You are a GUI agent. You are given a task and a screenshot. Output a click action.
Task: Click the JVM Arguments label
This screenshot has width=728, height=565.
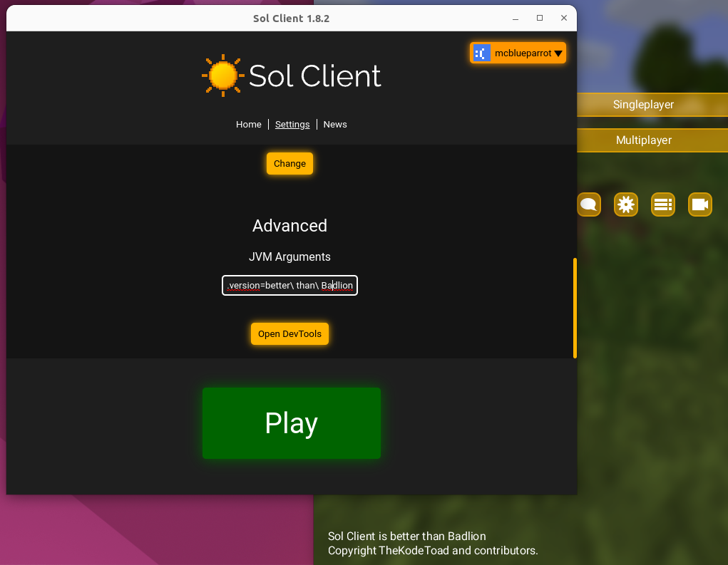[289, 257]
